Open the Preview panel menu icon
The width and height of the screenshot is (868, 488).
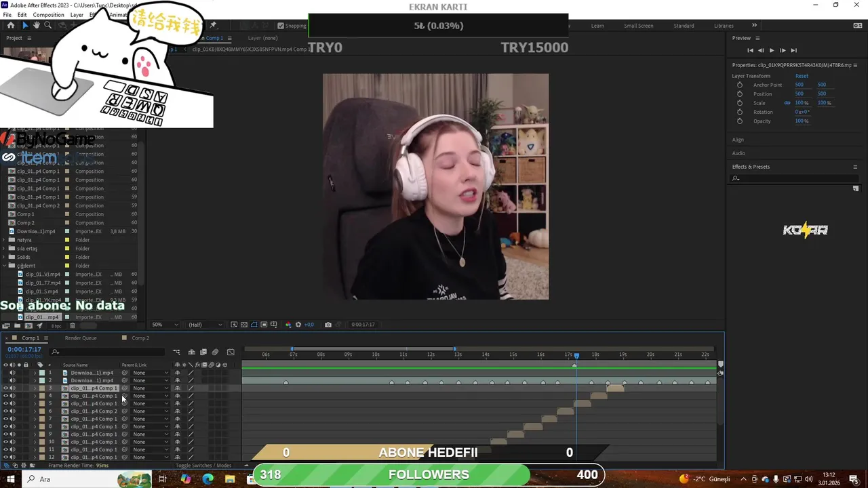[757, 38]
